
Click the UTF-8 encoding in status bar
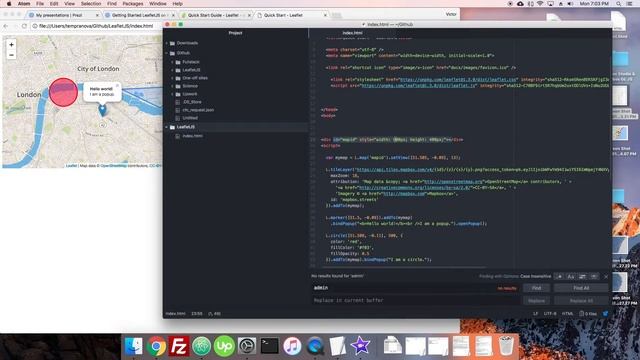pos(550,314)
